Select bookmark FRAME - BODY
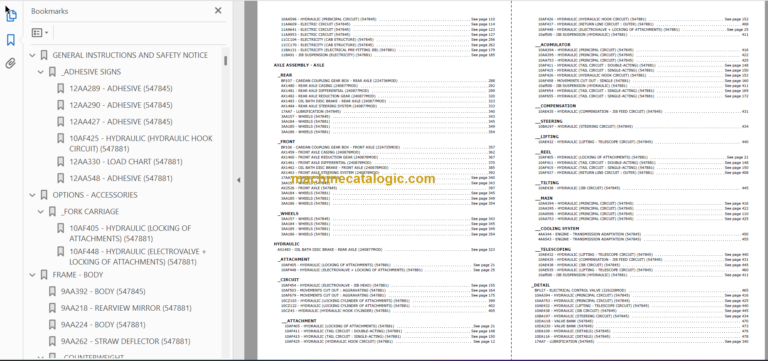 pos(77,275)
